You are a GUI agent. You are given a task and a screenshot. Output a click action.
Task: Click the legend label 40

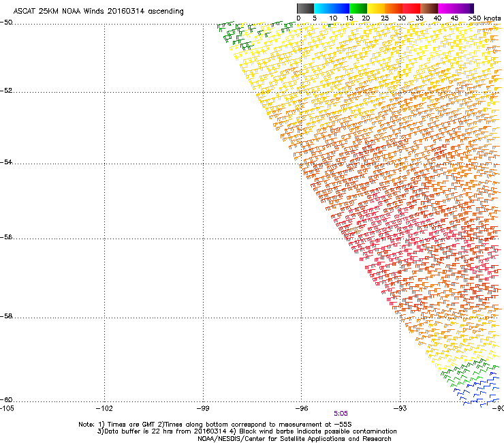[x=437, y=18]
